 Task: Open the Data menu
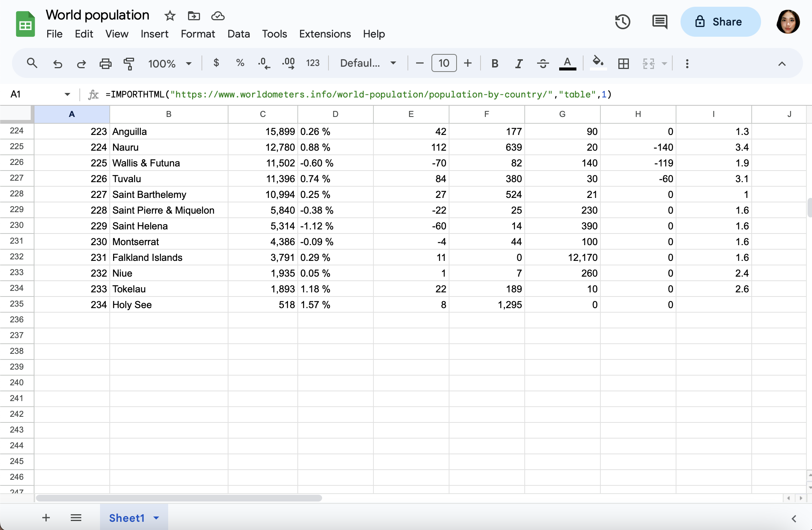click(x=239, y=34)
